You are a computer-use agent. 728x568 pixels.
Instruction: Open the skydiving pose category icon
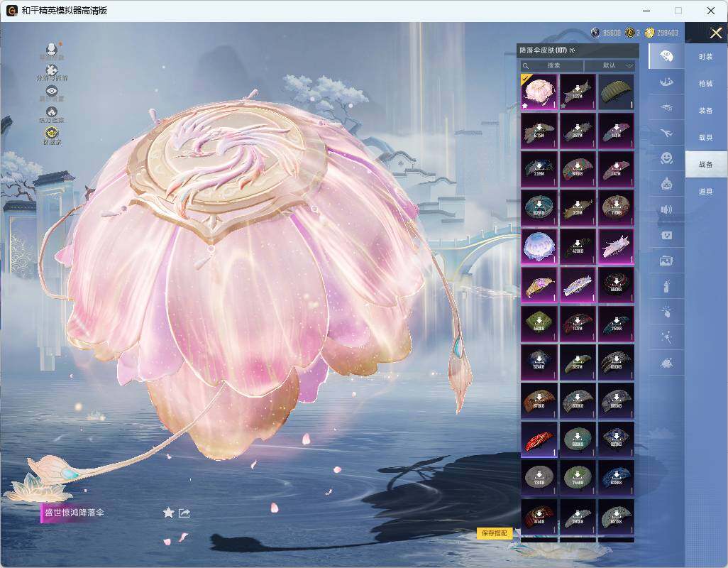pyautogui.click(x=666, y=82)
